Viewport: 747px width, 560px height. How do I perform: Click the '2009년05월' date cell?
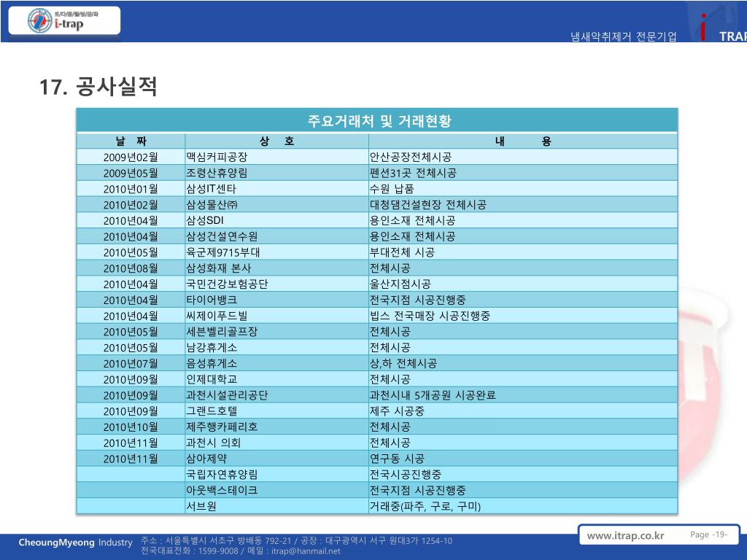point(131,173)
